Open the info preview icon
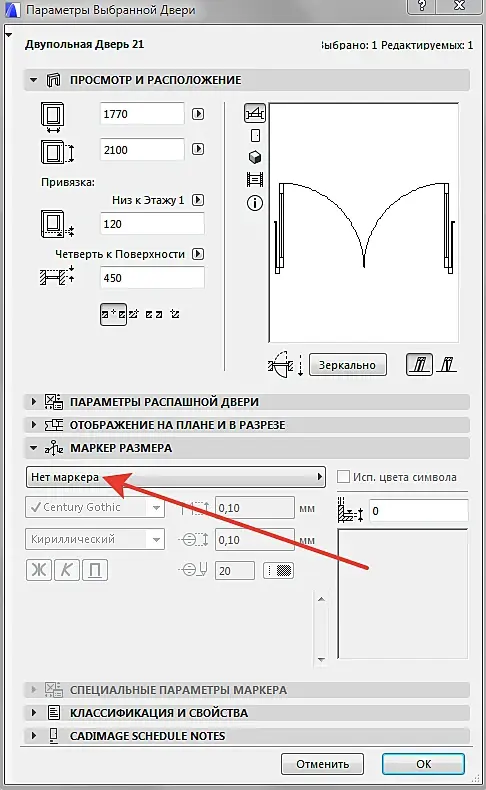486x790 pixels. tap(255, 203)
